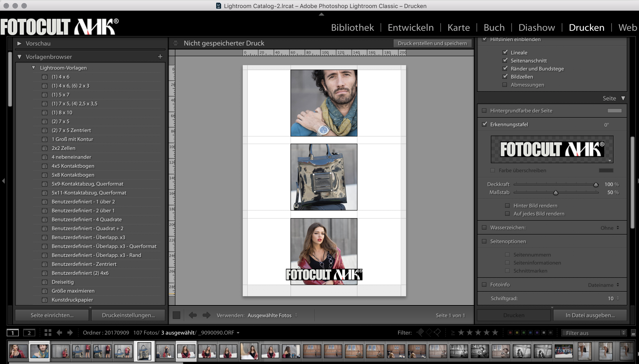Open the Buch module
Image resolution: width=639 pixels, height=364 pixels.
click(494, 27)
